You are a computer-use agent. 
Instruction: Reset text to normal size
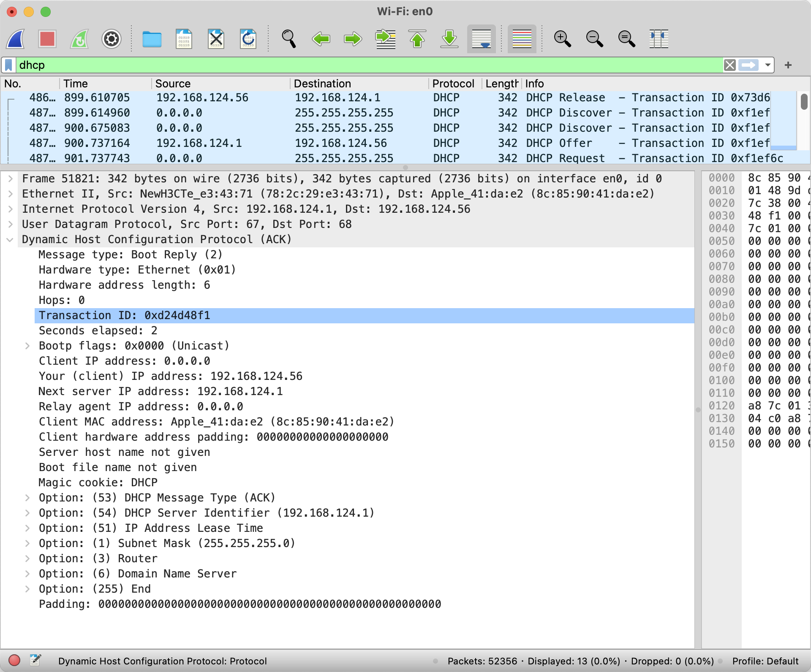[627, 39]
